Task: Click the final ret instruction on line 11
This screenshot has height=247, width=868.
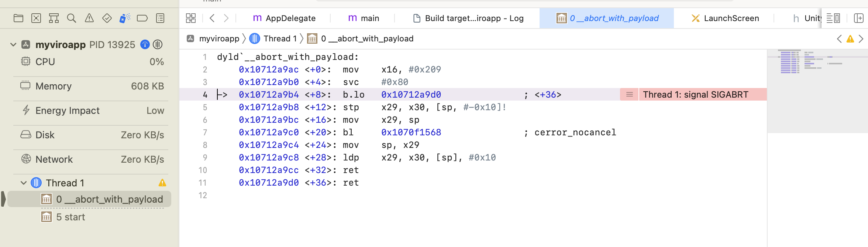Action: [351, 183]
